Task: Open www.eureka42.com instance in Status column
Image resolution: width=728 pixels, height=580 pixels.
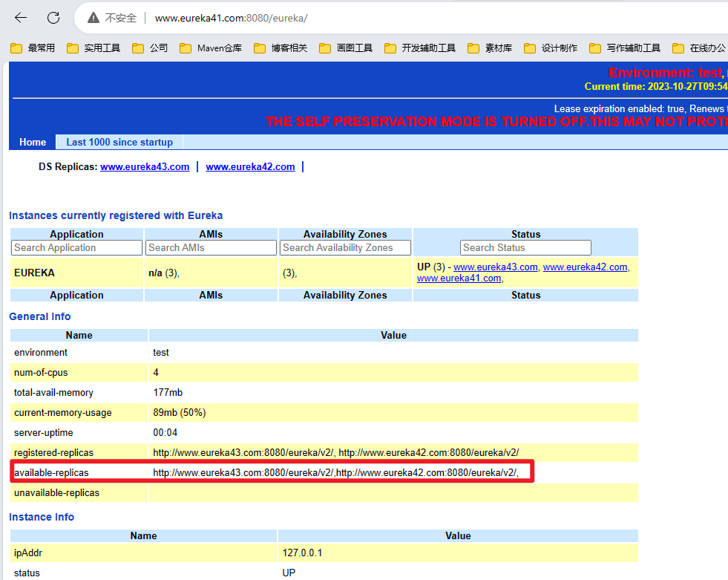Action: pos(585,267)
